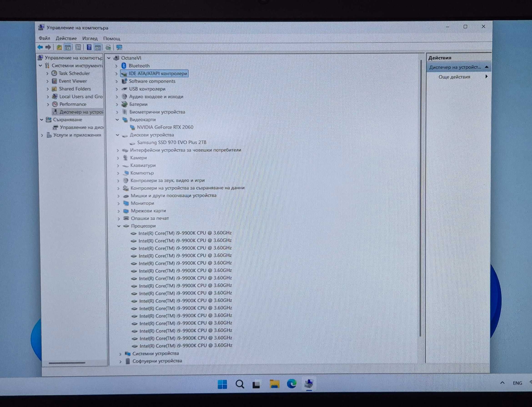Collapse Системни инструменти in left tree

click(40, 65)
